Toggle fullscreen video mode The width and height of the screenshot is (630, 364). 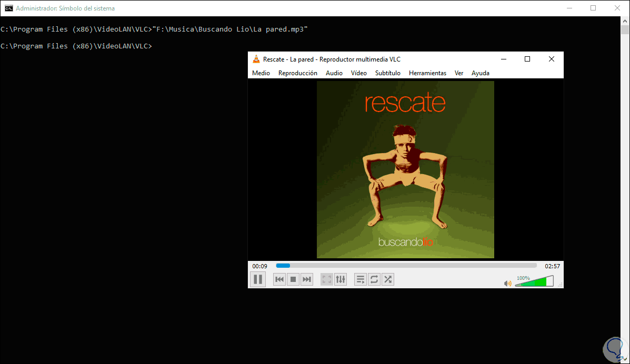pos(327,279)
